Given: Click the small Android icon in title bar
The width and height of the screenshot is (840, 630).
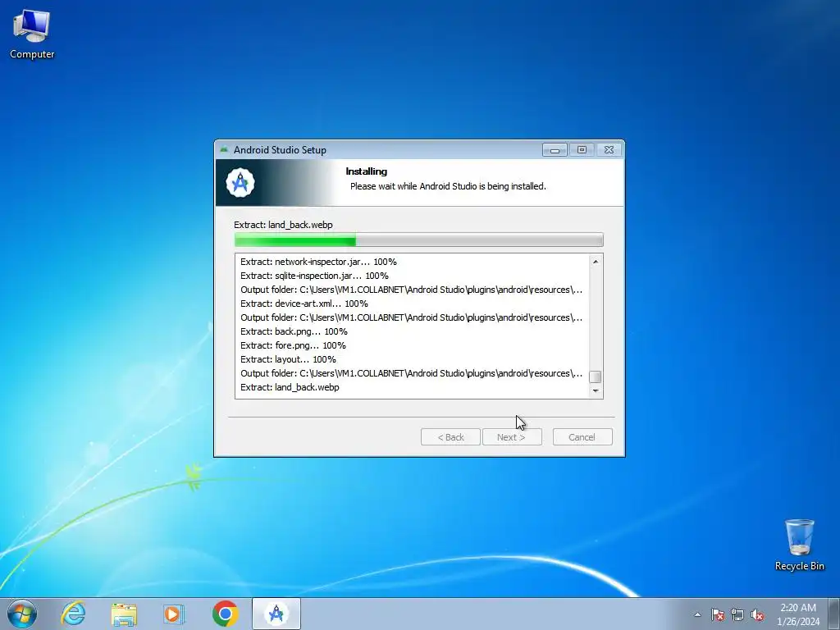Looking at the screenshot, I should (224, 149).
